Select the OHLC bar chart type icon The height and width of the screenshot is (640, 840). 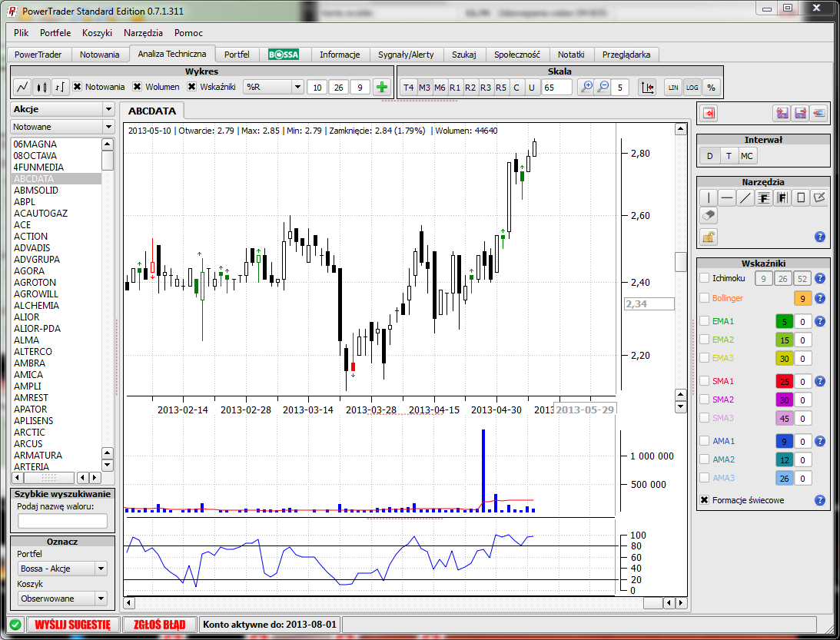(x=60, y=87)
